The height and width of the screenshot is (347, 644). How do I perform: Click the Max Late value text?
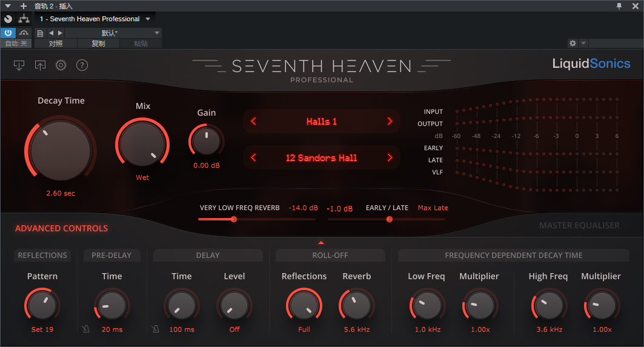[x=433, y=208]
